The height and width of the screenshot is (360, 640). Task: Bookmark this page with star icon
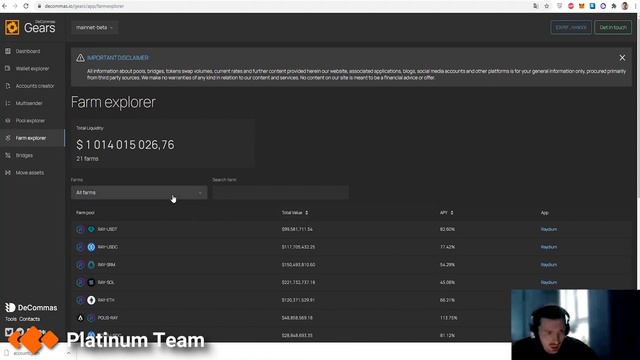[547, 6]
